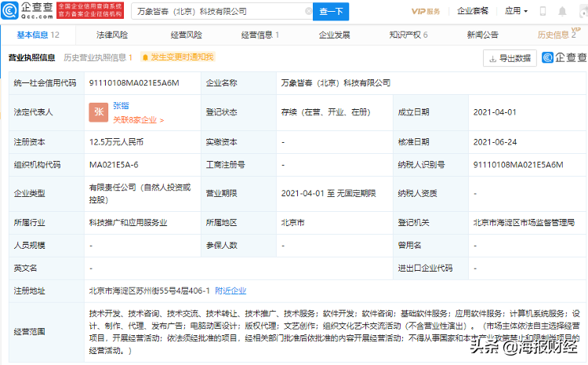Switch to the 经营风险 tab
Image resolution: width=588 pixels, height=365 pixels.
pyautogui.click(x=186, y=35)
